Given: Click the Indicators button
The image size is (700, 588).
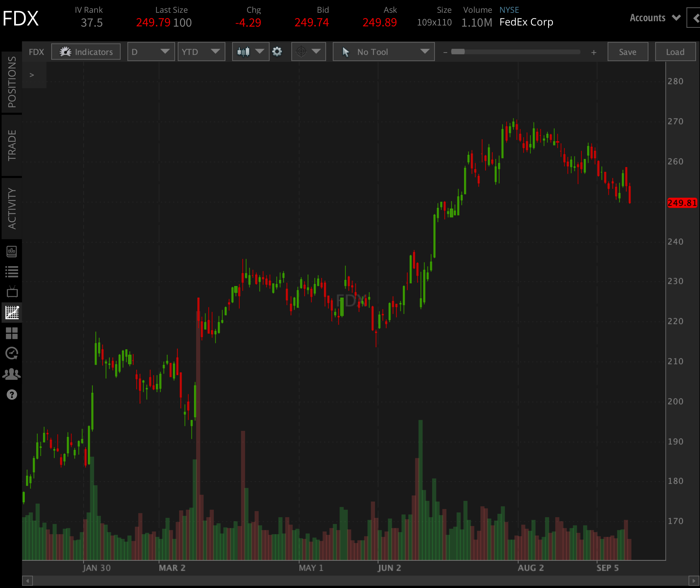Looking at the screenshot, I should click(86, 52).
